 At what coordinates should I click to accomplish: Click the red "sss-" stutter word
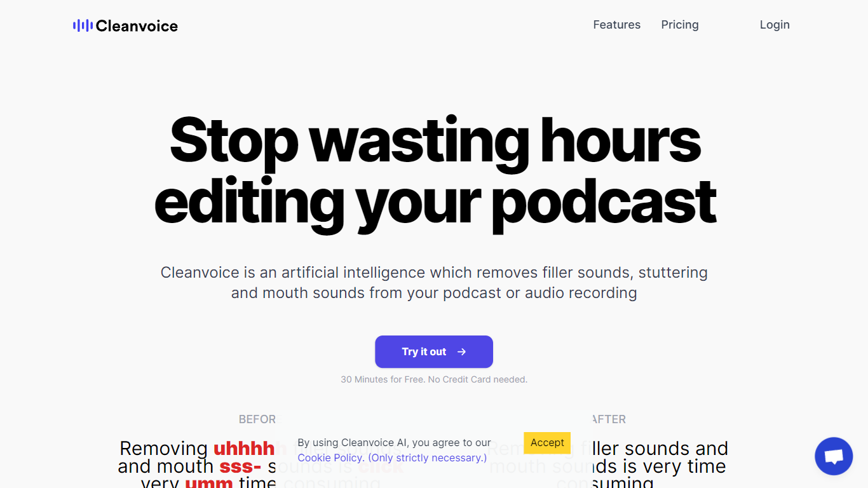coord(240,467)
